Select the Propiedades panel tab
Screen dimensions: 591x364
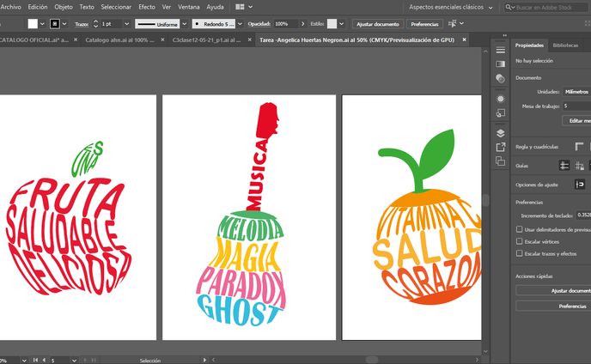pos(529,45)
